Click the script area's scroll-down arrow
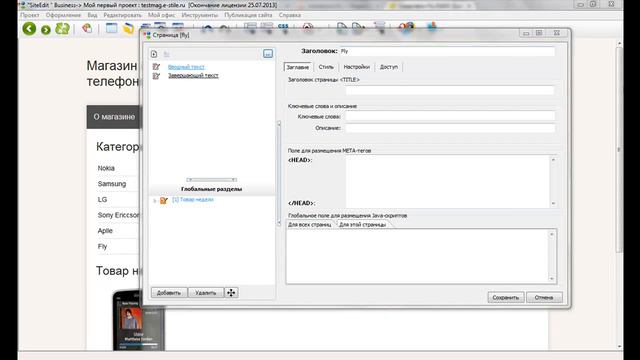 [x=552, y=279]
